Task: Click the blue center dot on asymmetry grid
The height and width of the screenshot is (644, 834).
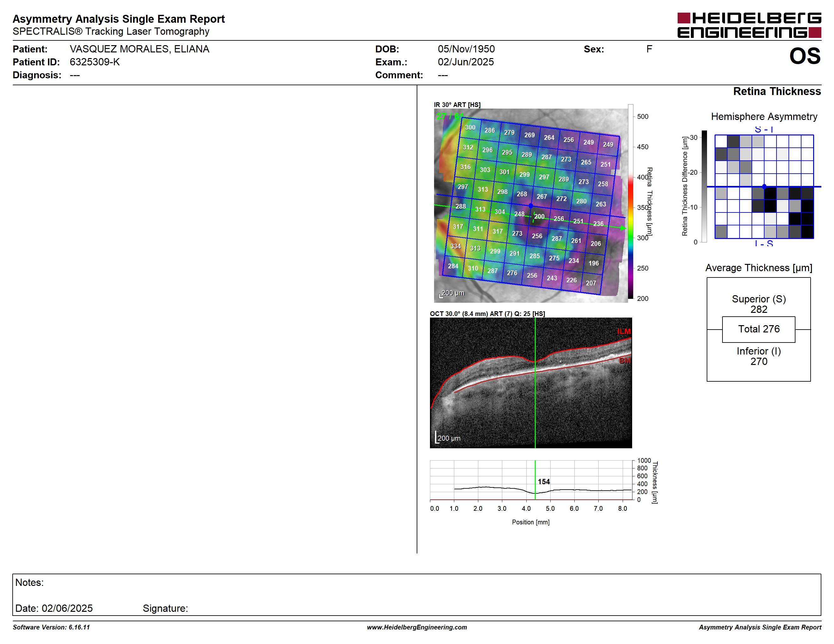Action: click(x=764, y=187)
